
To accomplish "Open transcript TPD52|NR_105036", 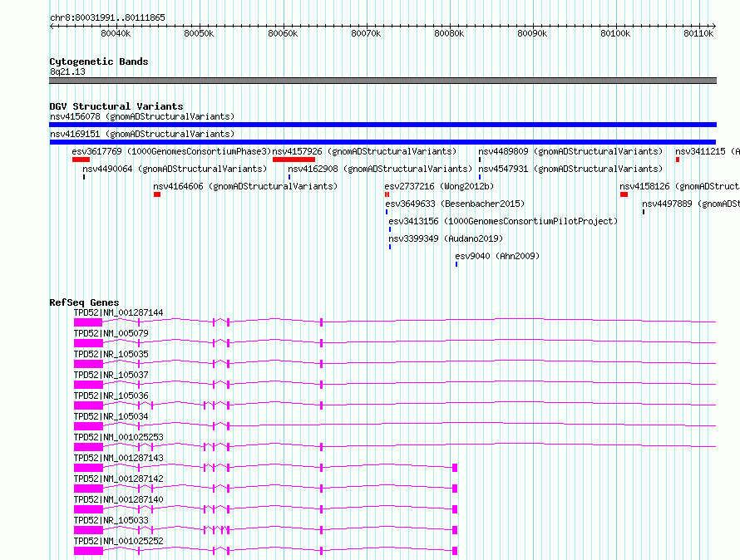I will pos(111,395).
